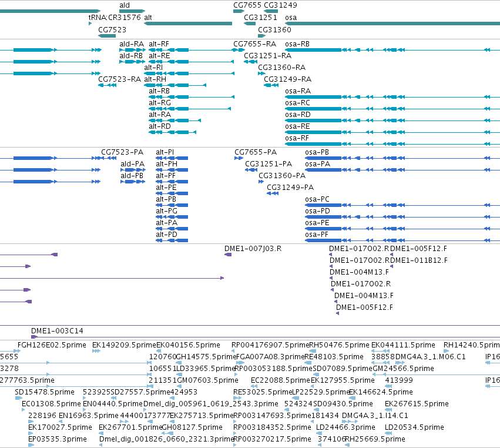Select the alt-PF protein label
Image resolution: width=500 pixels, height=448 pixels.
[x=166, y=176]
